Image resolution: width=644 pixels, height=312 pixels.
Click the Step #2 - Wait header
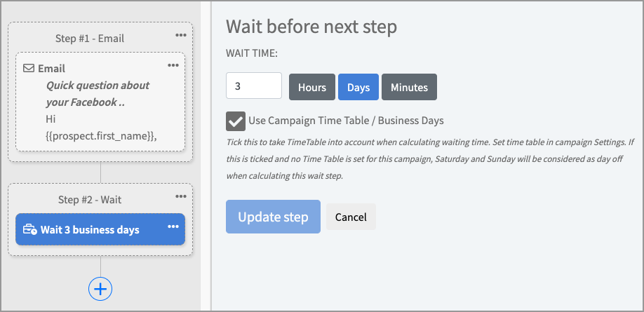point(89,200)
